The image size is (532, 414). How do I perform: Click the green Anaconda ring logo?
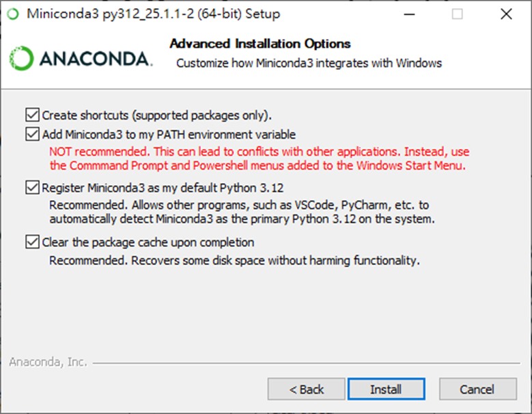click(21, 59)
